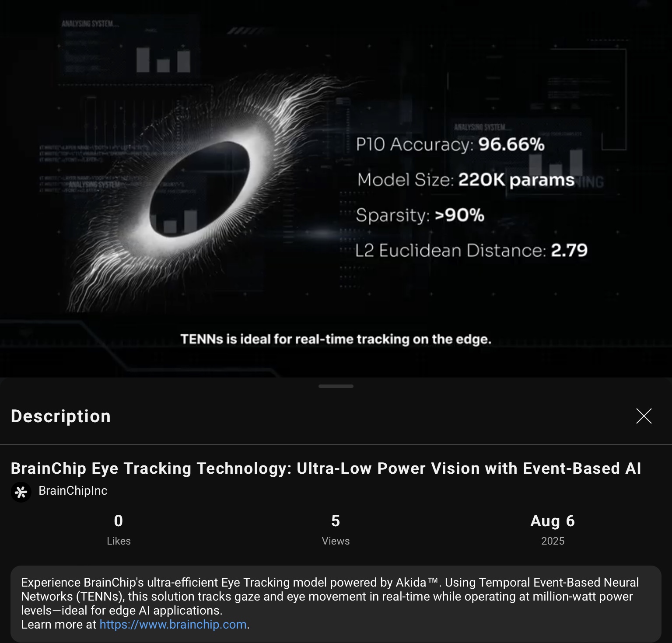Click the Aug 6 2025 upload date
Viewport: 672px width, 643px height.
point(553,530)
